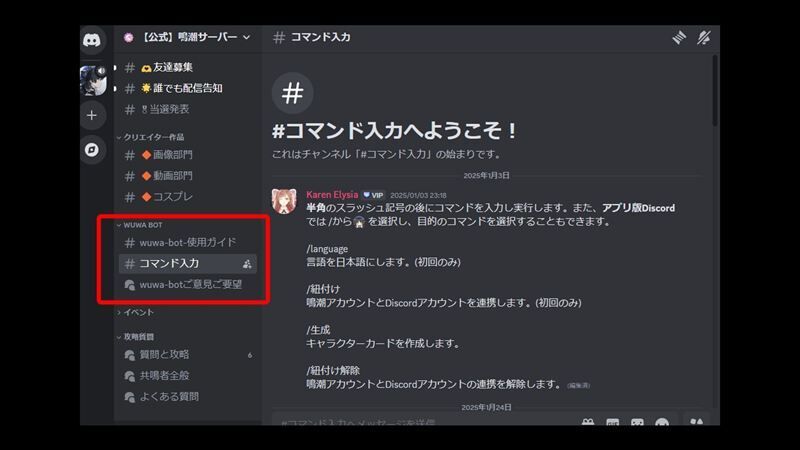Click the /紐付け command text
800x450 pixels.
tap(323, 289)
